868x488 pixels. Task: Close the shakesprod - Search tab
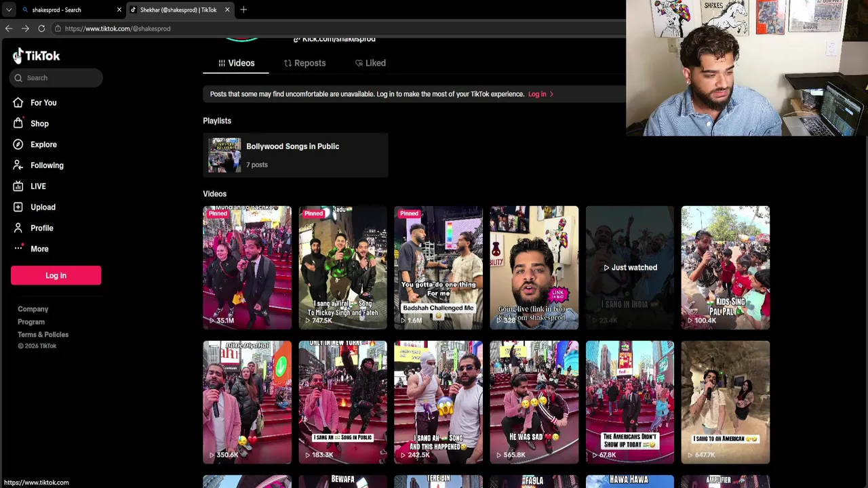(119, 9)
